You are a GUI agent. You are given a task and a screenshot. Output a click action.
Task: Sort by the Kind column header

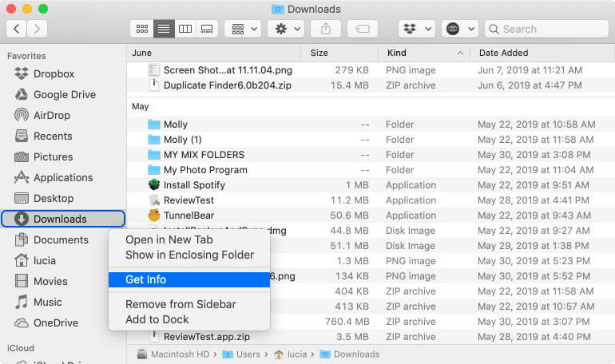point(423,53)
